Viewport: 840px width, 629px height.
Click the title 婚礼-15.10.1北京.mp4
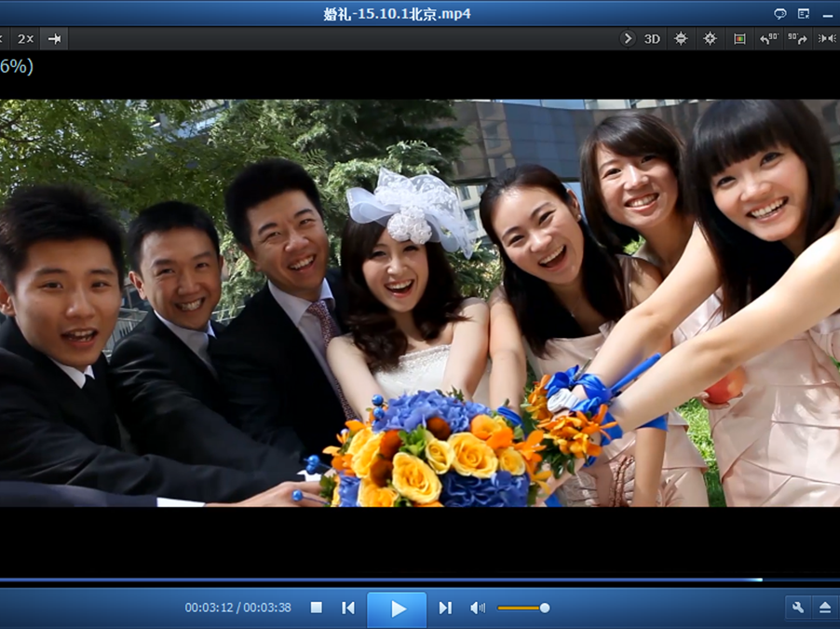coord(397,14)
